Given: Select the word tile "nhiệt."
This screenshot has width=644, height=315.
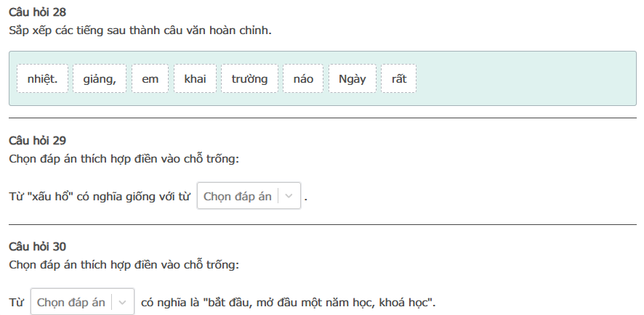Looking at the screenshot, I should [42, 78].
